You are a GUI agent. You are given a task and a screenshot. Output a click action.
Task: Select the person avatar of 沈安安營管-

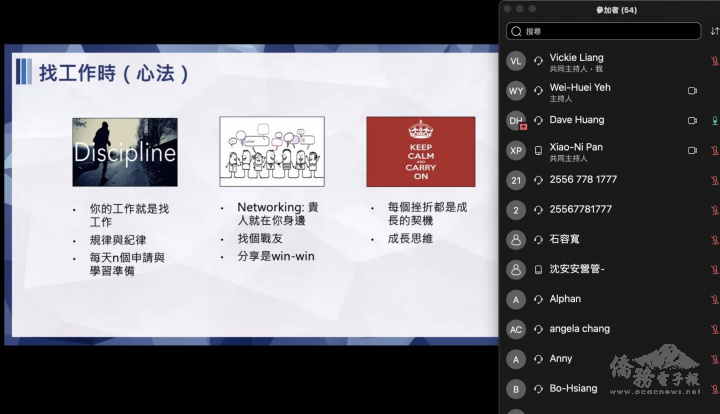click(516, 269)
